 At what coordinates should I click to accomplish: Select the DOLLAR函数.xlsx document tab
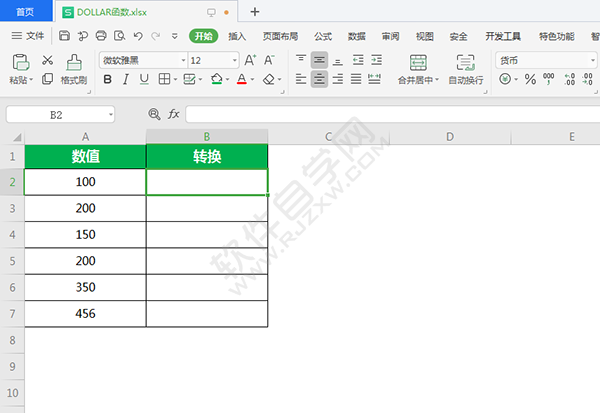coord(146,12)
